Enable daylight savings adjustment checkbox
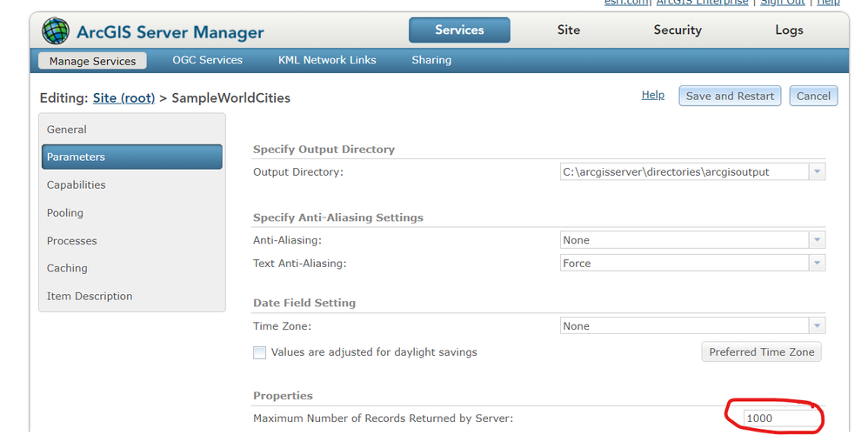The width and height of the screenshot is (868, 435). click(x=259, y=352)
